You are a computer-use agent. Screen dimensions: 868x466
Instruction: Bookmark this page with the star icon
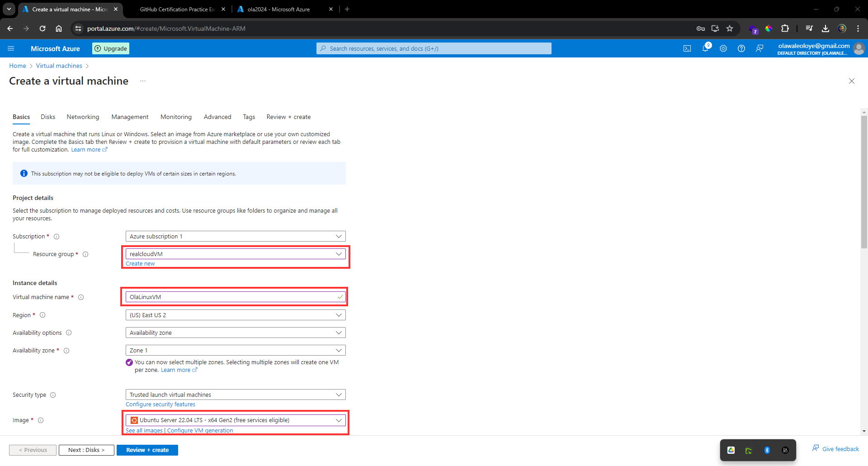[x=730, y=29]
